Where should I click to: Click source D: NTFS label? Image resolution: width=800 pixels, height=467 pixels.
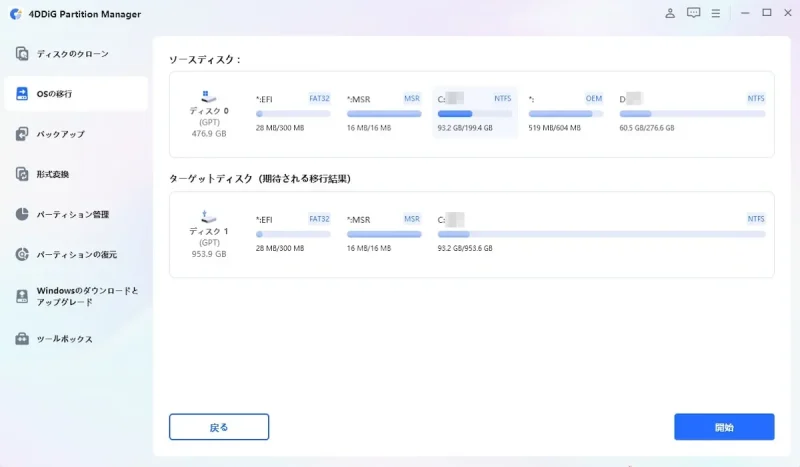(x=756, y=99)
